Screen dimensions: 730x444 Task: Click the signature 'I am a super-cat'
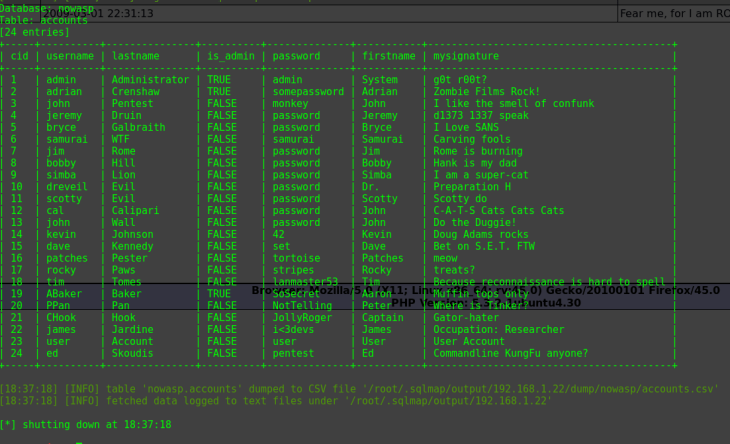coord(481,175)
